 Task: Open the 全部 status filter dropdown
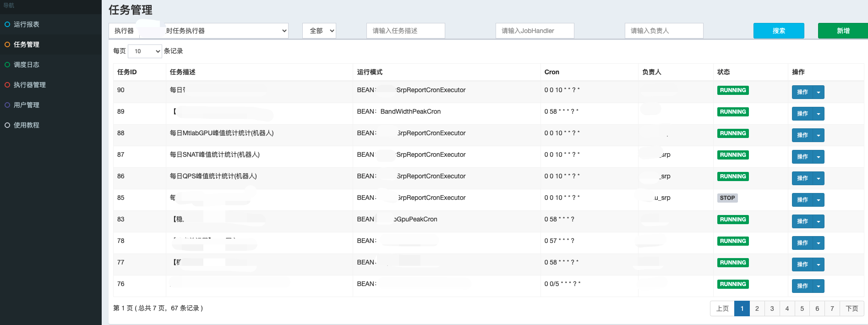(x=319, y=31)
